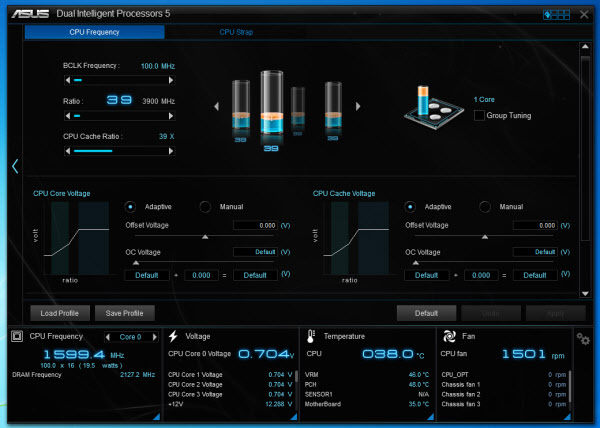This screenshot has width=600, height=428.
Task: Increase BCLK Frequency with right arrow
Action: pos(171,80)
